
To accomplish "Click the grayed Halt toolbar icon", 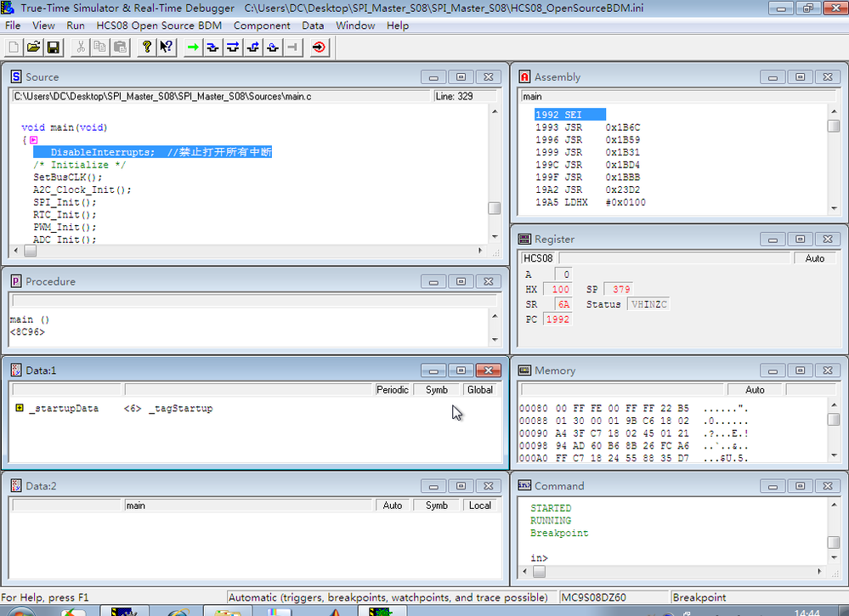I will pyautogui.click(x=293, y=48).
